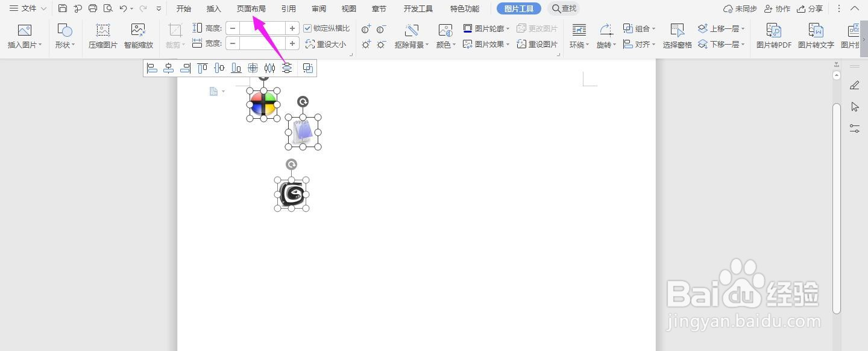Open Print Preview icon
The height and width of the screenshot is (351, 868).
click(108, 8)
